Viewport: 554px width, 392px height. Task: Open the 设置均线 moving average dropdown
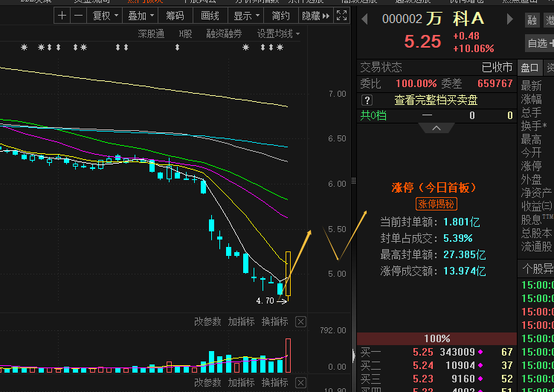[278, 34]
